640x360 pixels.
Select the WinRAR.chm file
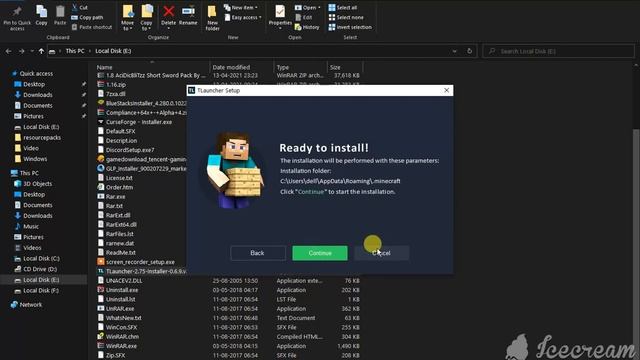(122, 337)
